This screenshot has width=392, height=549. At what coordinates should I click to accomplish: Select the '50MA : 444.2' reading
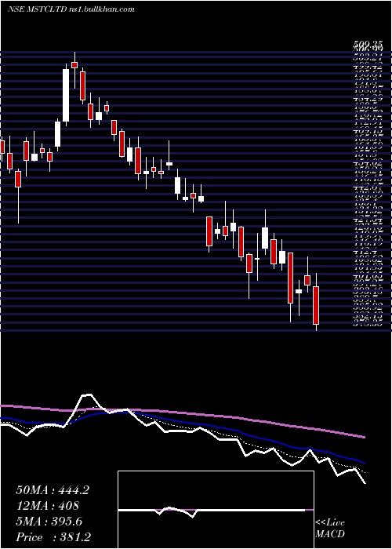tap(53, 490)
